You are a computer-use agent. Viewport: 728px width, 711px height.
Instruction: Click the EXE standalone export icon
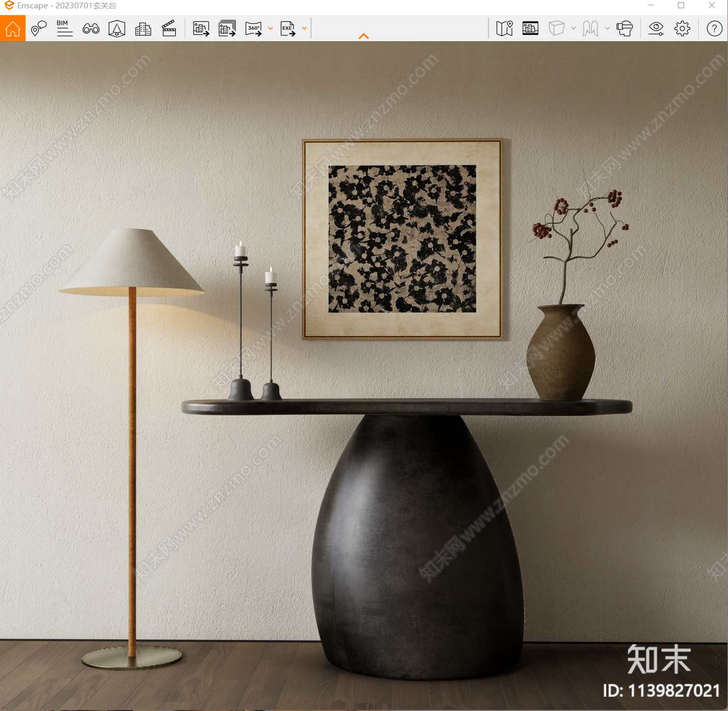point(288,28)
